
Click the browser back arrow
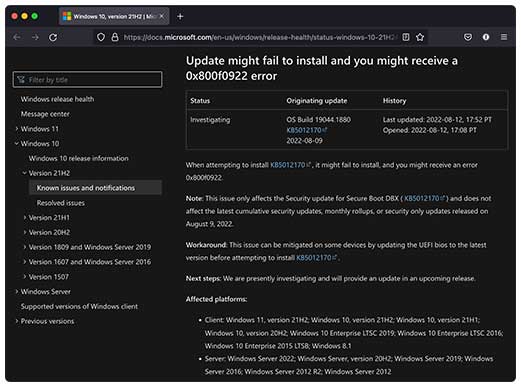[x=17, y=37]
